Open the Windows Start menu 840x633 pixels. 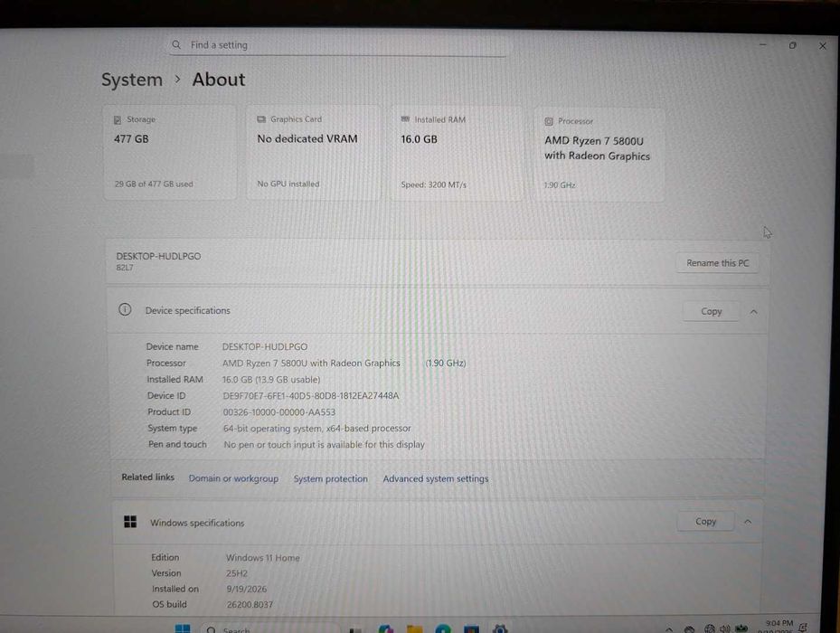click(183, 628)
